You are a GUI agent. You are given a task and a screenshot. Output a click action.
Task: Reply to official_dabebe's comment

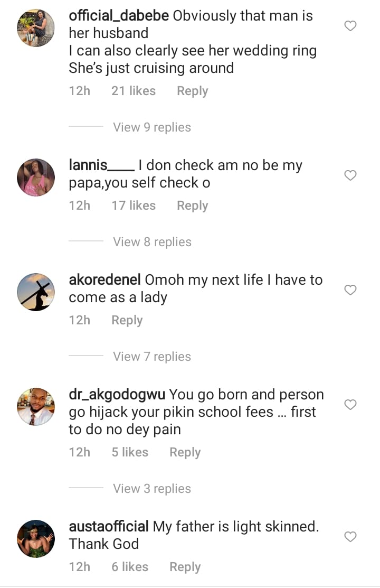(192, 91)
